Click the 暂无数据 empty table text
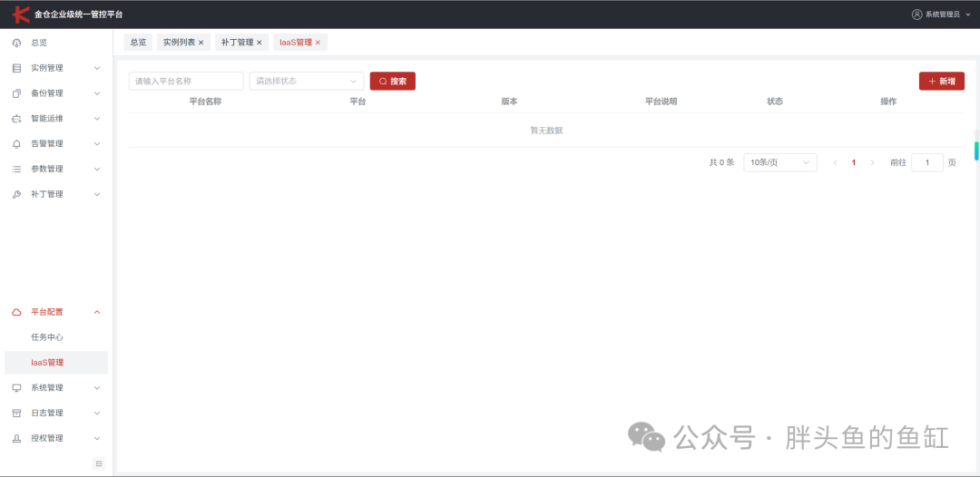Screen dimensions: 980x477 pyautogui.click(x=547, y=131)
